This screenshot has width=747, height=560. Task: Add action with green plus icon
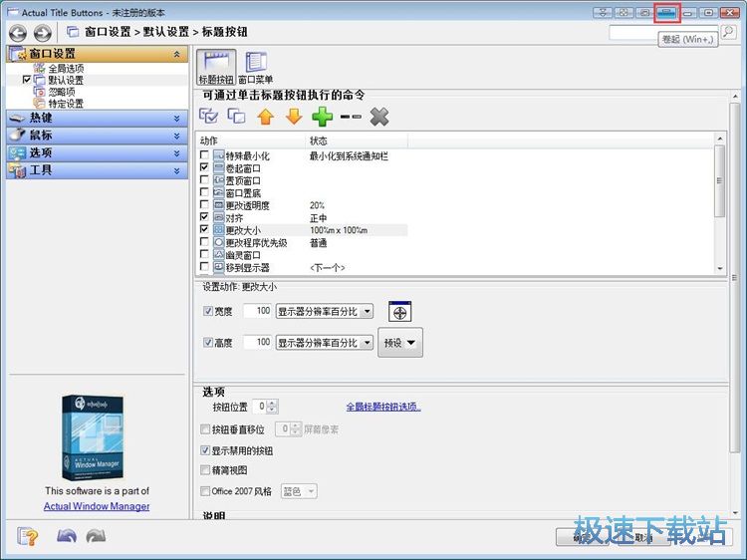click(322, 117)
